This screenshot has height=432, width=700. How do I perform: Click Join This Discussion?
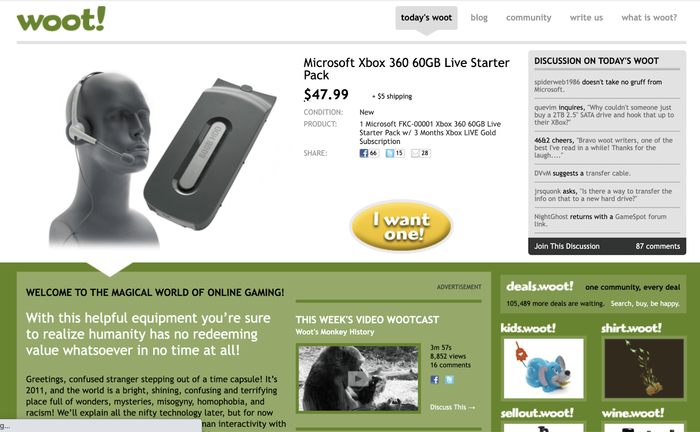(x=567, y=246)
